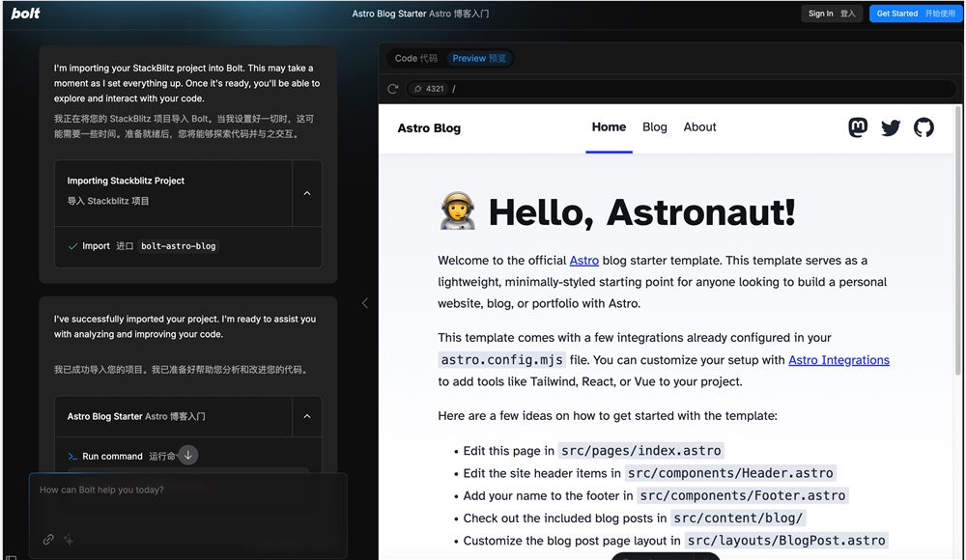Image resolution: width=966 pixels, height=560 pixels.
Task: Collapse the chat panel with left chevron
Action: point(365,303)
